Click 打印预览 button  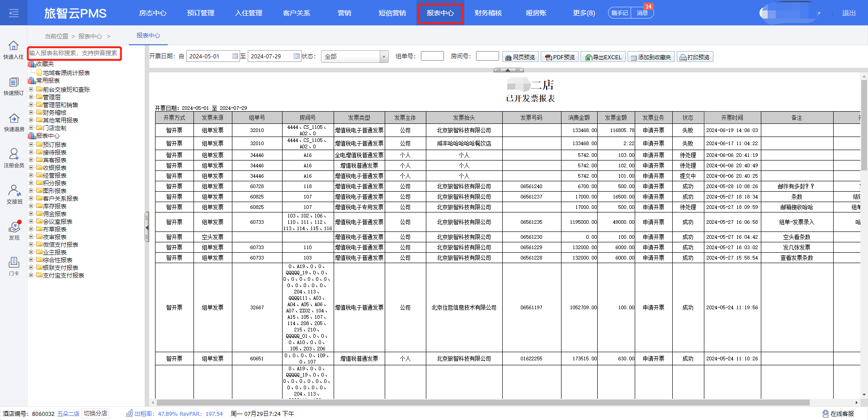click(695, 57)
